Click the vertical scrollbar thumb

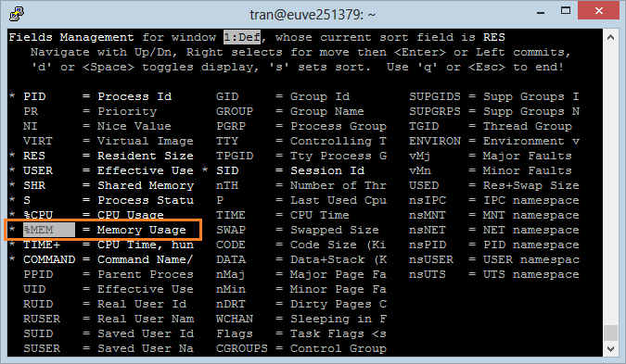pyautogui.click(x=610, y=333)
